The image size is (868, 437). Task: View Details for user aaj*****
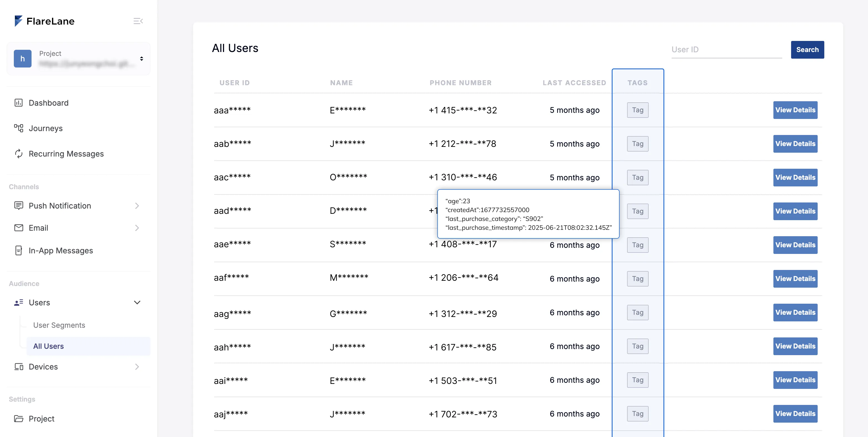(x=795, y=413)
